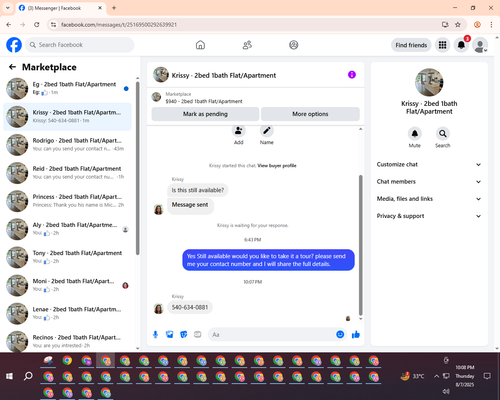Open Windows notification center

click(x=487, y=376)
